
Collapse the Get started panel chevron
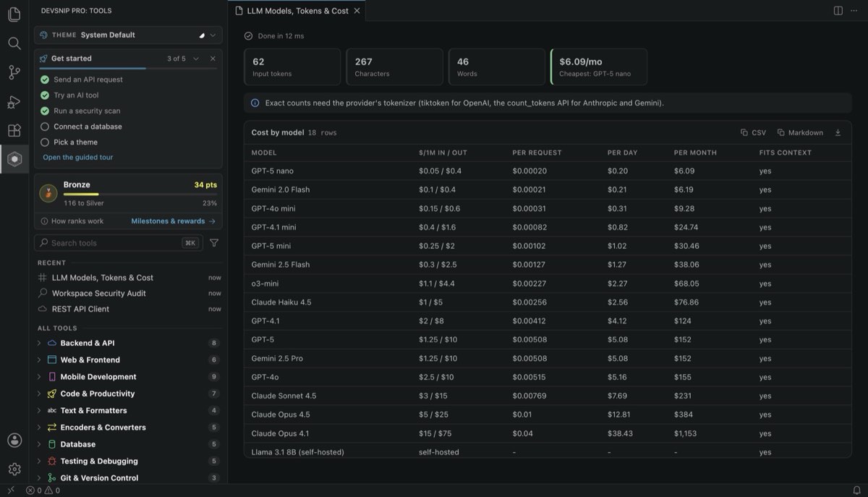pyautogui.click(x=196, y=59)
